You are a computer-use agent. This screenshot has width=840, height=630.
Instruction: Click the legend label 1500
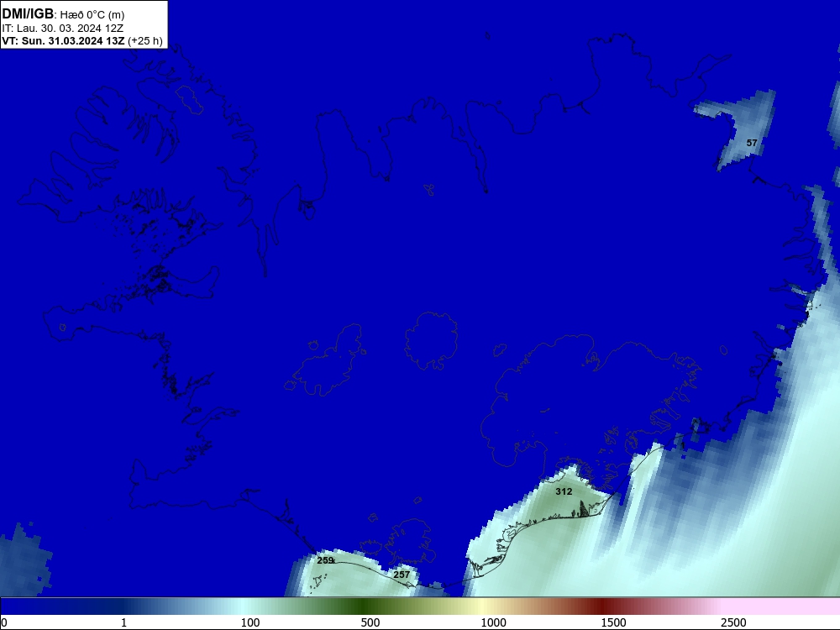[x=613, y=622]
